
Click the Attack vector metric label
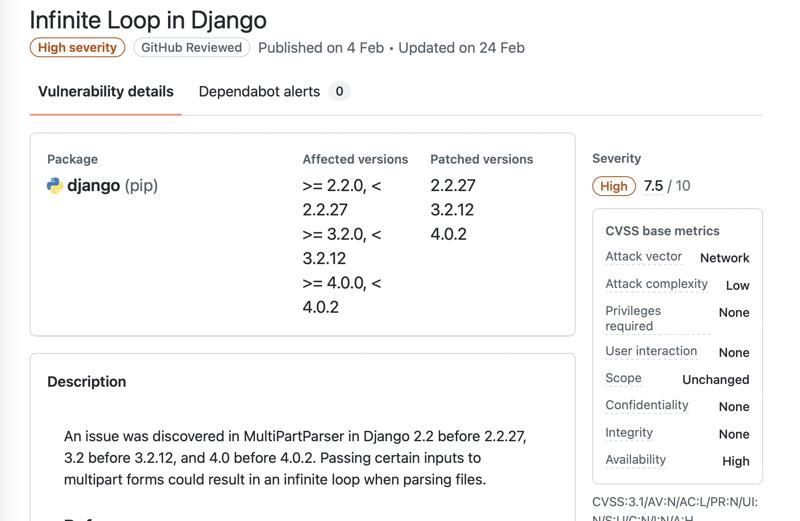pos(643,257)
